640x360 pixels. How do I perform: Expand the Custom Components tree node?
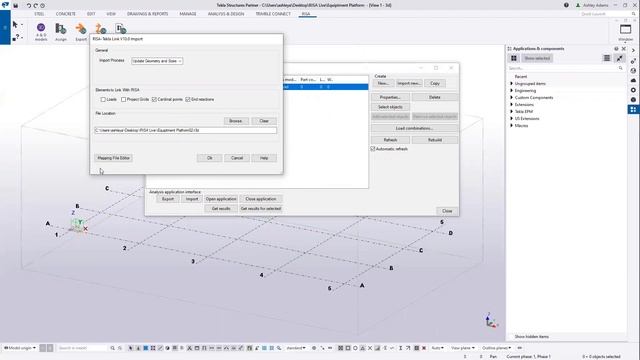[x=511, y=98]
